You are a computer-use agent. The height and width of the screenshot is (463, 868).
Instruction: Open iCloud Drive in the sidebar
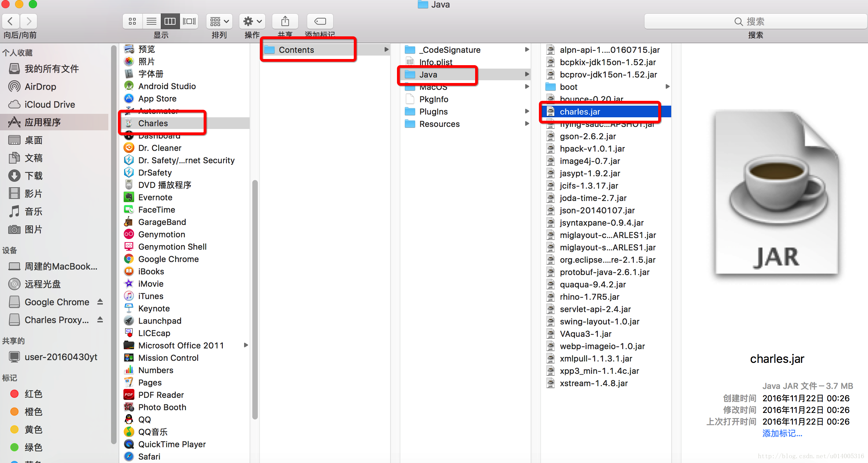[x=55, y=104]
